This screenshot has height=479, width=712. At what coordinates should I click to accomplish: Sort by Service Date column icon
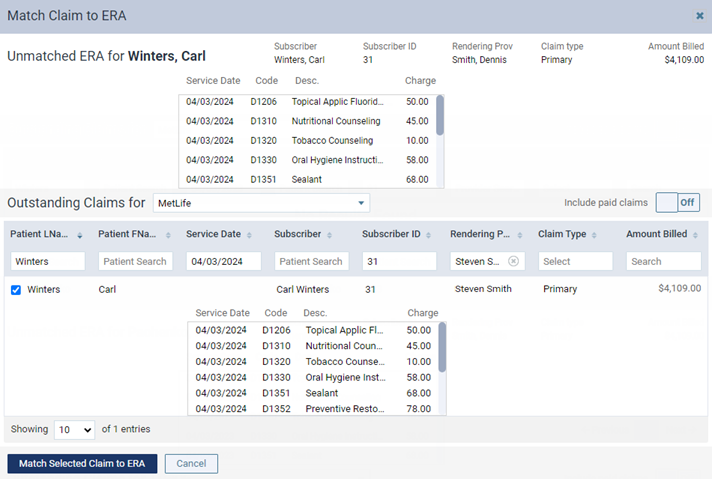[x=249, y=235]
